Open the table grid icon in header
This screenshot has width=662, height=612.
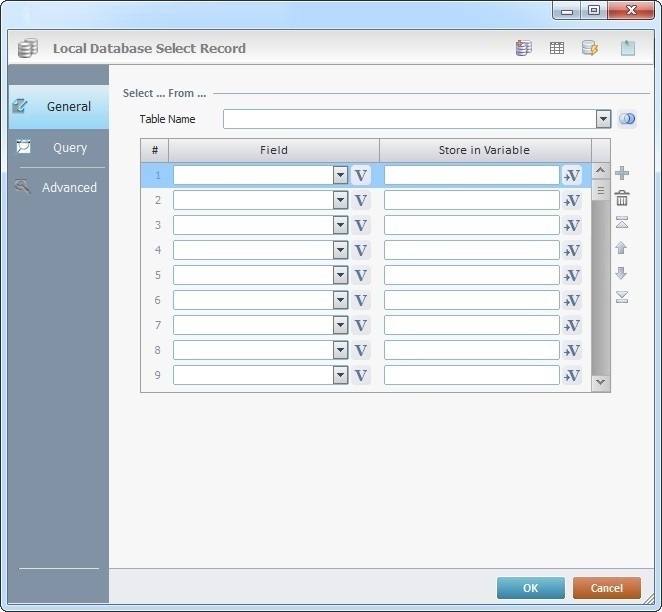pyautogui.click(x=557, y=48)
